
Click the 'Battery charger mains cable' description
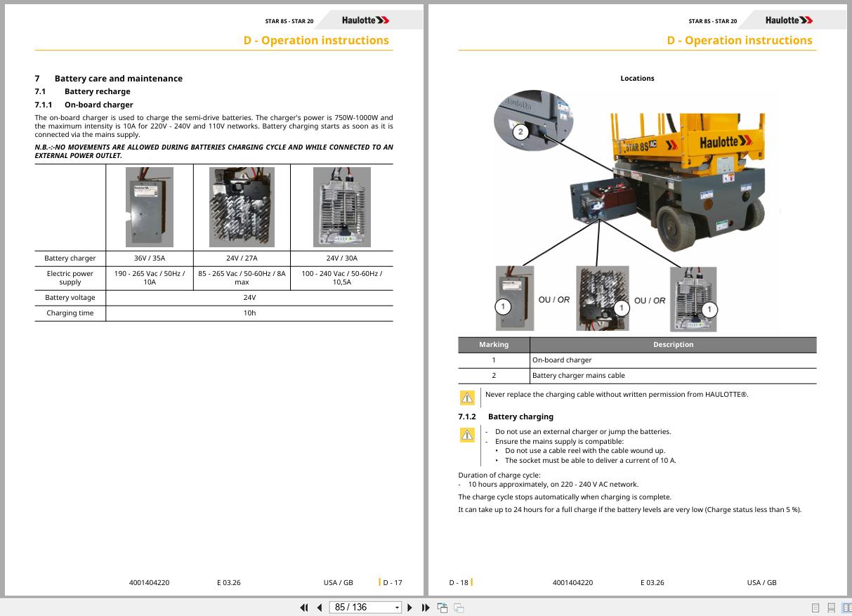coord(579,375)
